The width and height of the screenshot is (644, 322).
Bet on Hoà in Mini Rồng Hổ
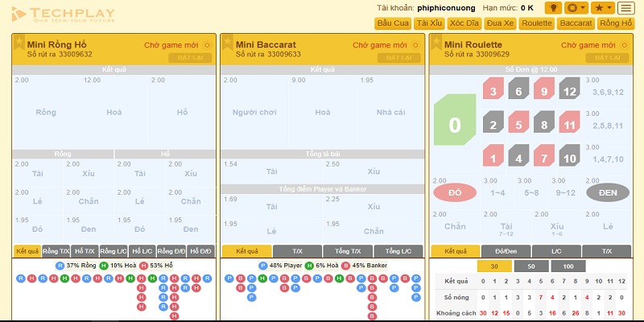pyautogui.click(x=93, y=112)
